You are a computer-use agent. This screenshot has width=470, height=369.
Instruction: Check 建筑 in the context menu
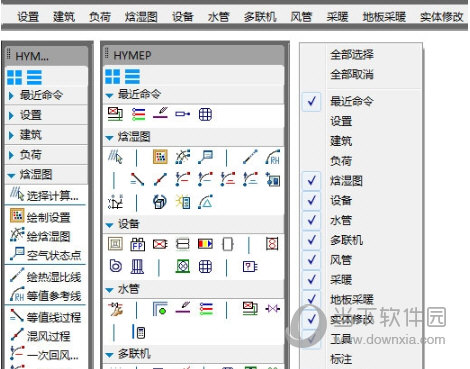(x=341, y=141)
